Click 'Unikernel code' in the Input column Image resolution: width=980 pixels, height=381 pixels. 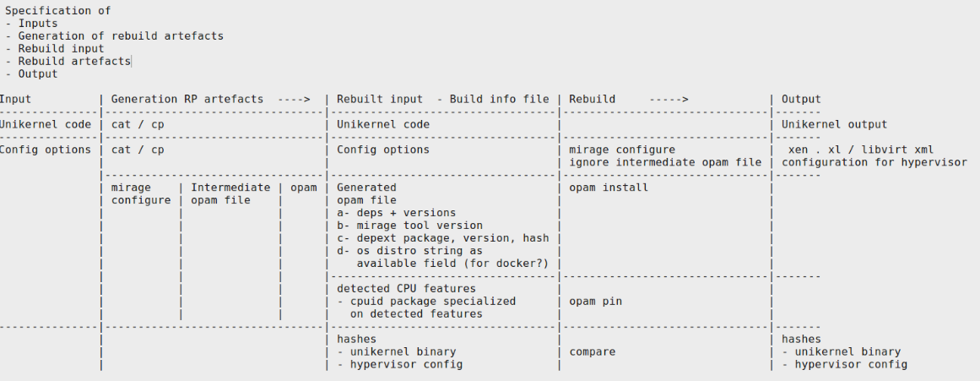coord(45,124)
